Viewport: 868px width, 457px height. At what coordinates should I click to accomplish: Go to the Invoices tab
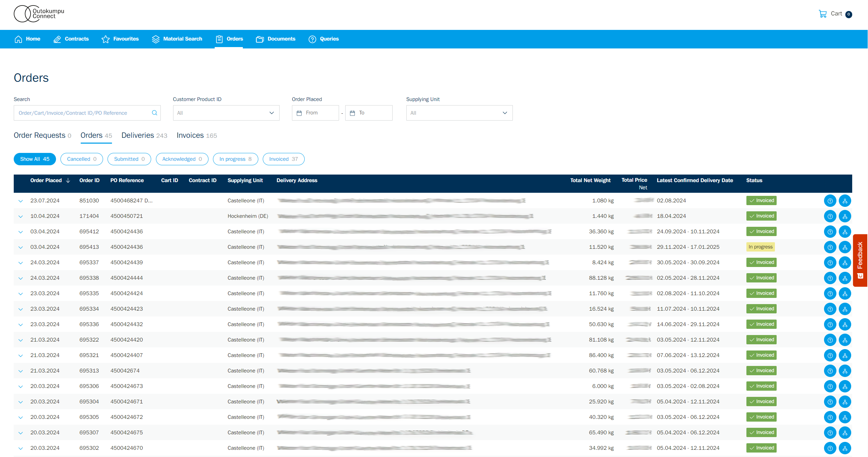coord(196,135)
